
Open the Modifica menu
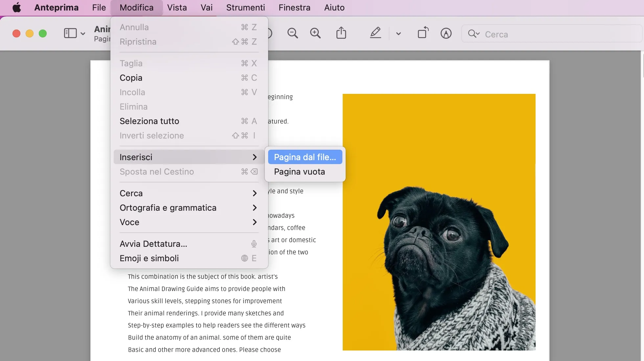pyautogui.click(x=137, y=8)
